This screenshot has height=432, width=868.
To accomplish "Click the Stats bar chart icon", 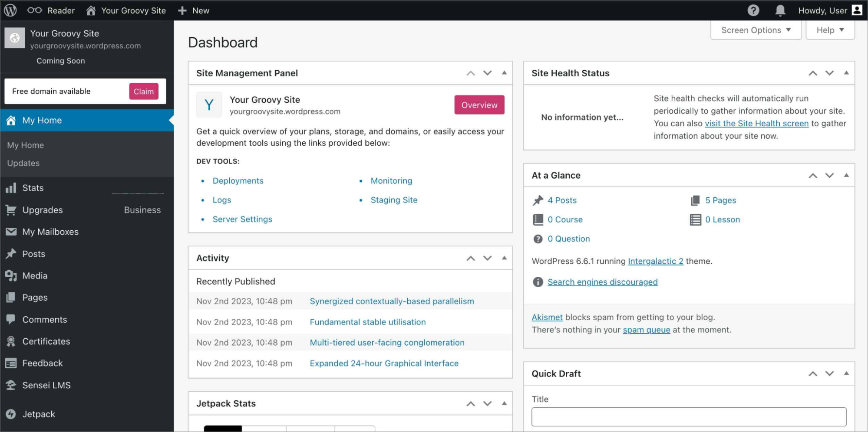I will click(11, 188).
